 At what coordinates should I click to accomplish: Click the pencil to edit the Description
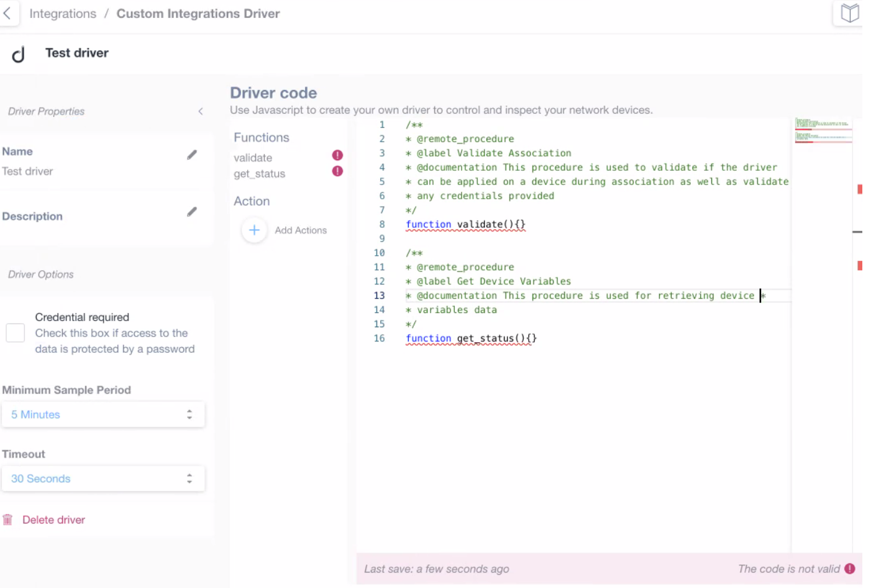click(191, 212)
